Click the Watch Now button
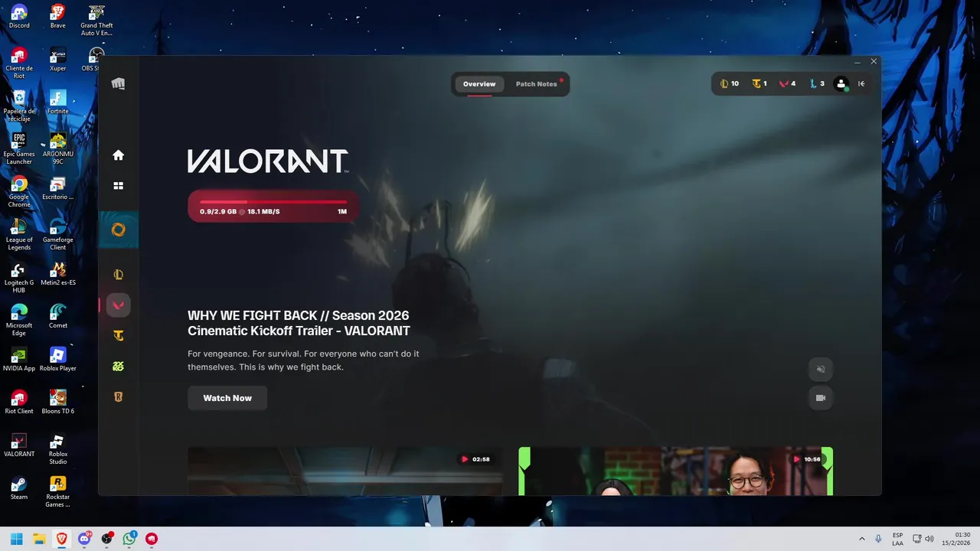Screen dimensions: 980x551 tap(227, 398)
